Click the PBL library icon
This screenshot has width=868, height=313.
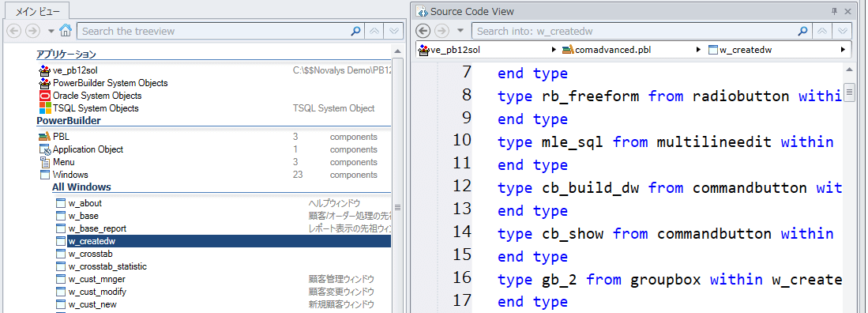[45, 137]
